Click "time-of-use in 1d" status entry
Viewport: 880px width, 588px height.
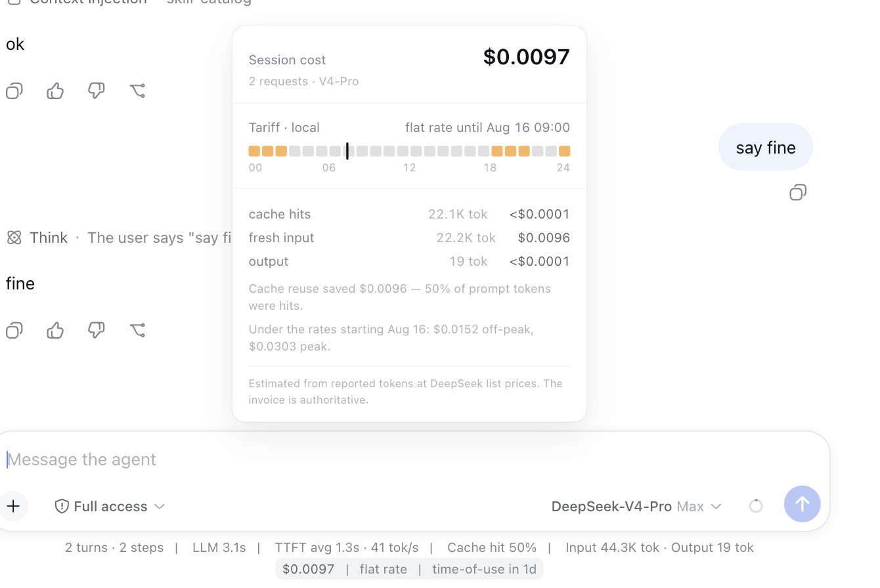point(484,569)
